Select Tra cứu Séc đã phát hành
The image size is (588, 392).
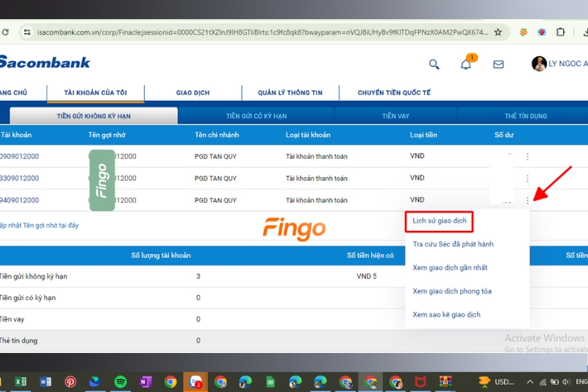pyautogui.click(x=453, y=244)
